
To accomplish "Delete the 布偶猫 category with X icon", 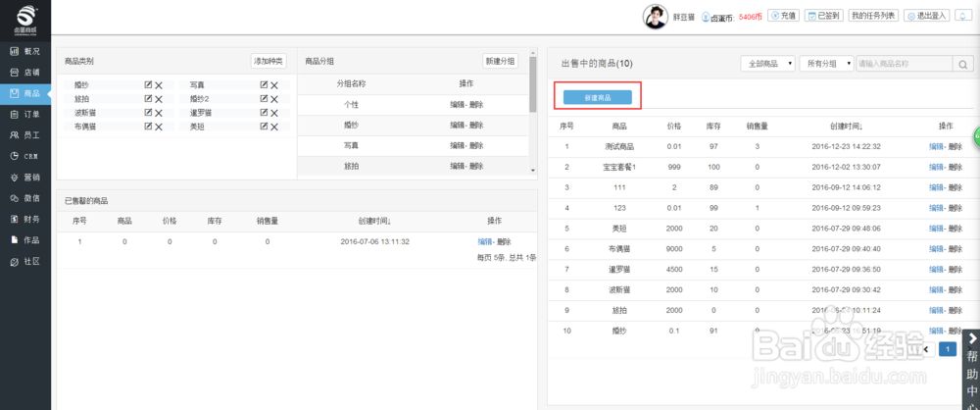I will coord(159,127).
